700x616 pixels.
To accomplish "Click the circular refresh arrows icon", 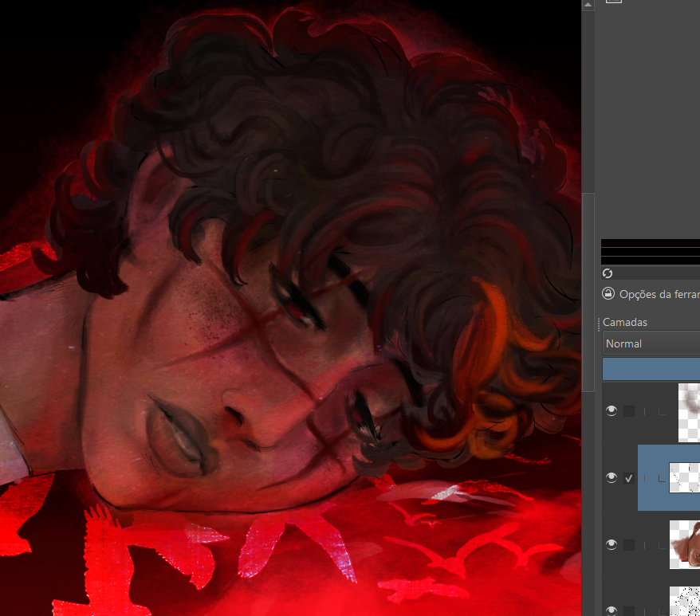I will pos(608,273).
